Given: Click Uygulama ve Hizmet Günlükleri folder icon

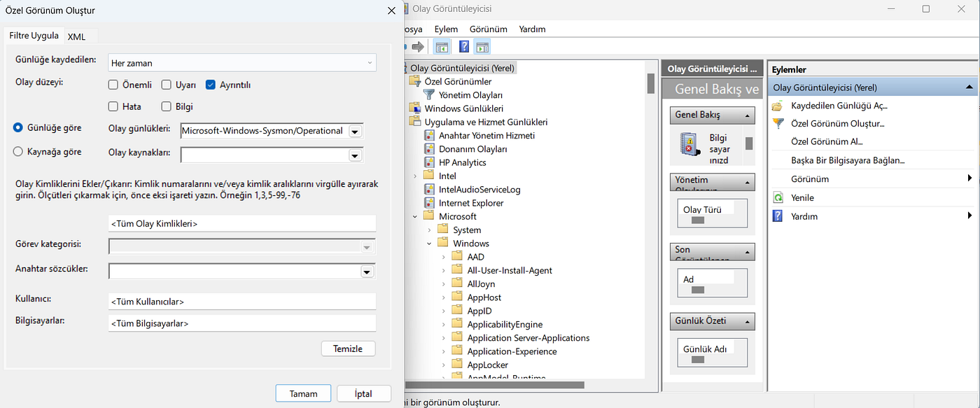Looking at the screenshot, I should (416, 122).
